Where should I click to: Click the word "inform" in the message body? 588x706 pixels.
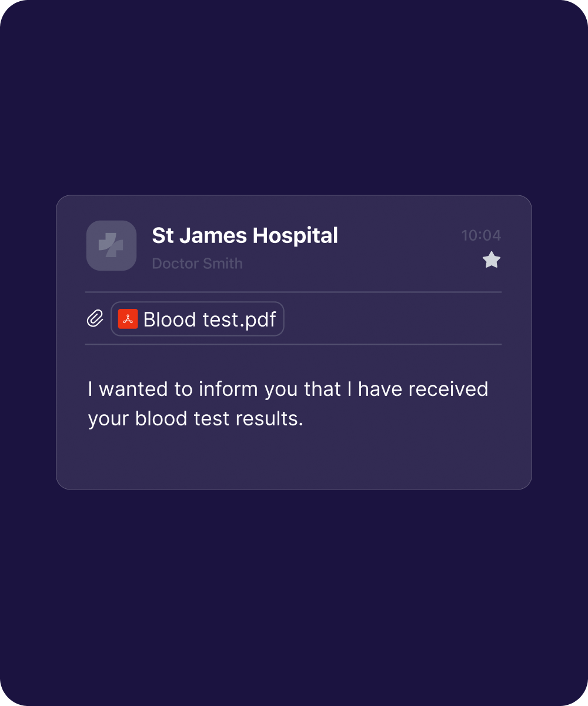[229, 389]
